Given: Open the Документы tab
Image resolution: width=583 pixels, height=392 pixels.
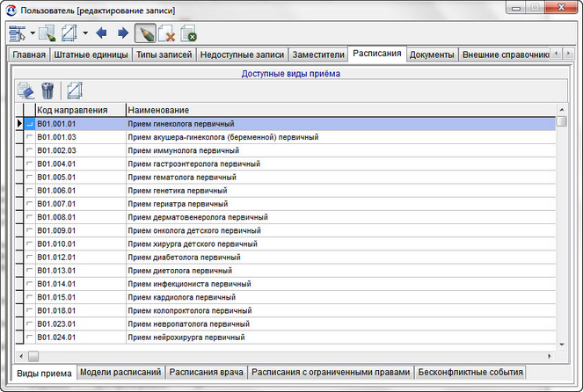Looking at the screenshot, I should 432,54.
